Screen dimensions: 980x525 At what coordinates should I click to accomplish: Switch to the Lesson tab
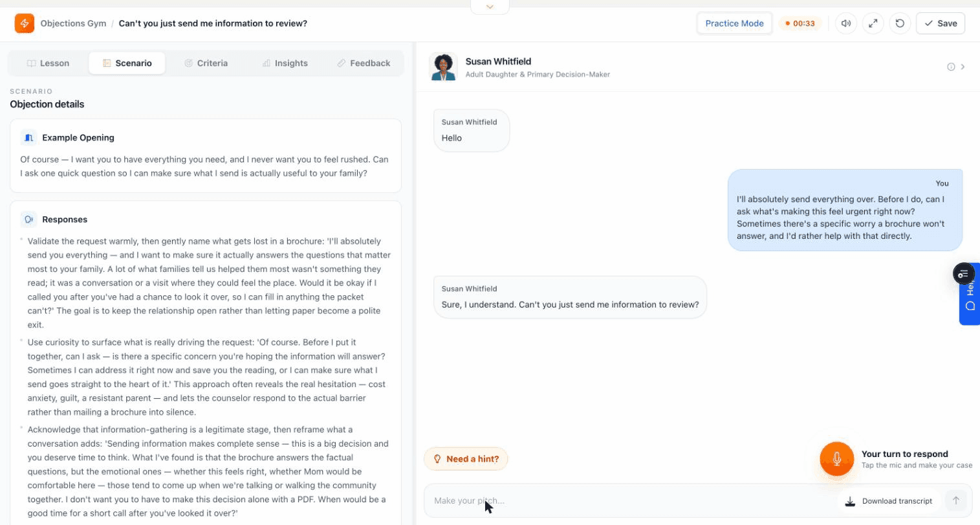[48, 63]
